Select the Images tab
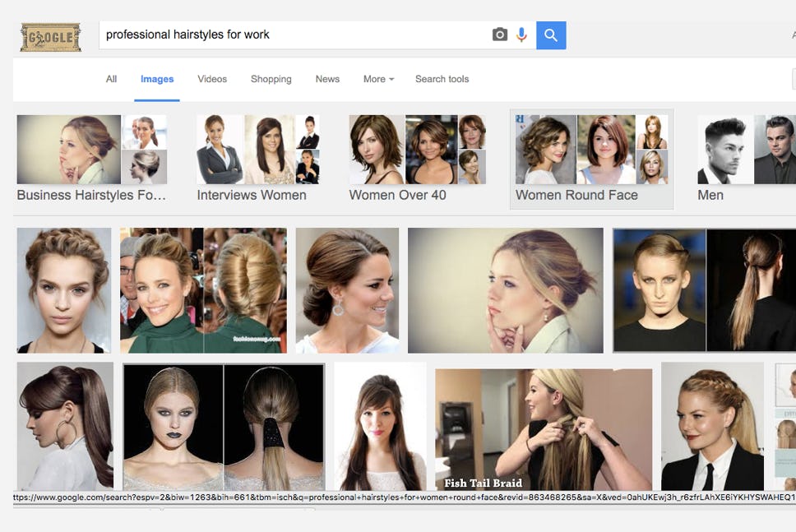 click(x=157, y=79)
